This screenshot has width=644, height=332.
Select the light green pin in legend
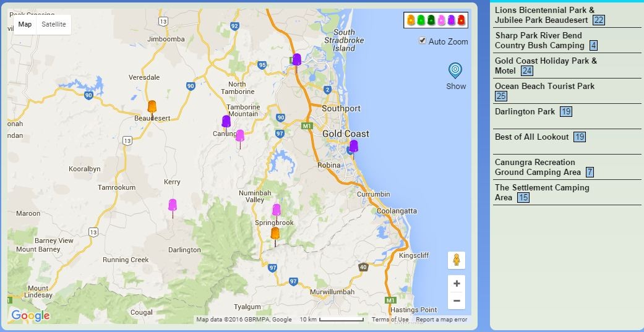pos(421,20)
